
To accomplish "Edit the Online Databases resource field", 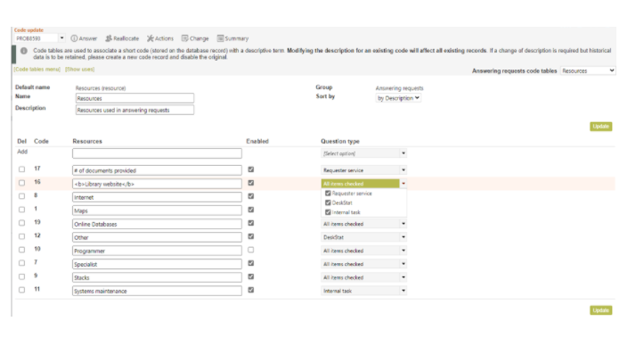I will click(x=157, y=224).
